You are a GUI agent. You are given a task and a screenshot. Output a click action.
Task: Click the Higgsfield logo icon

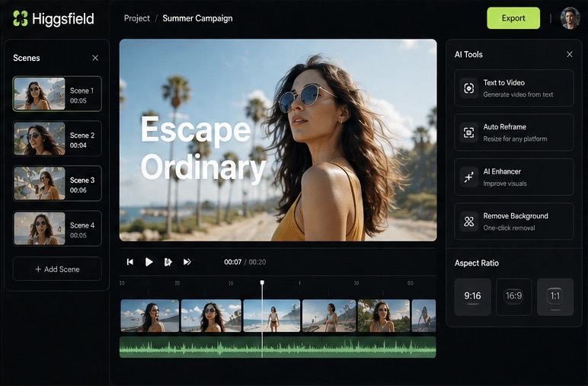[x=21, y=18]
